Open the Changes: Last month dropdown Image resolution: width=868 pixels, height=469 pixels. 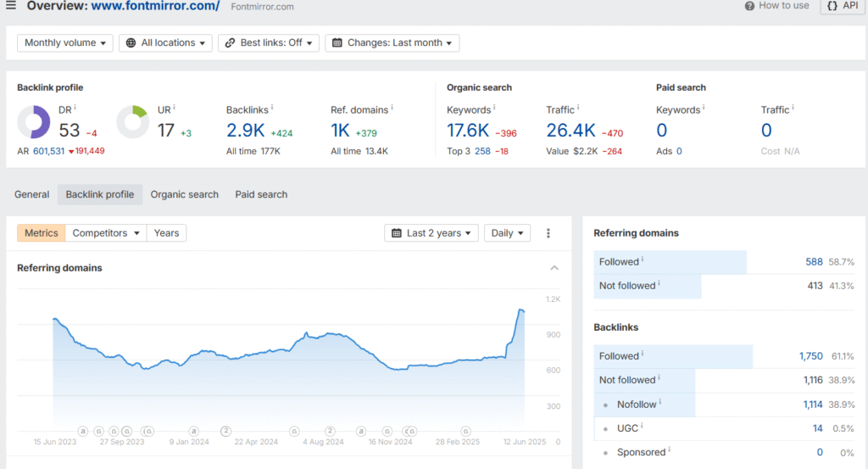click(x=392, y=42)
